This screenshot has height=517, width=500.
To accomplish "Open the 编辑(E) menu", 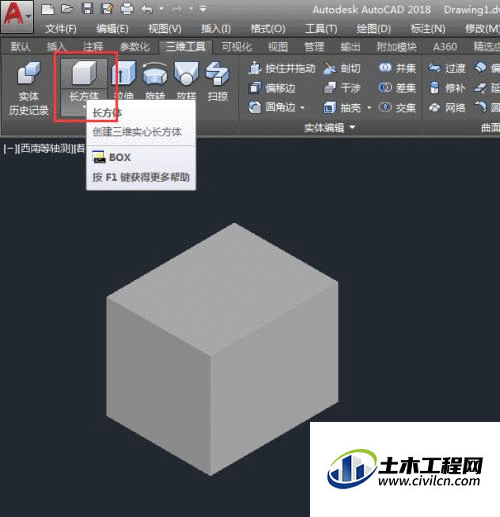I will 112,29.
